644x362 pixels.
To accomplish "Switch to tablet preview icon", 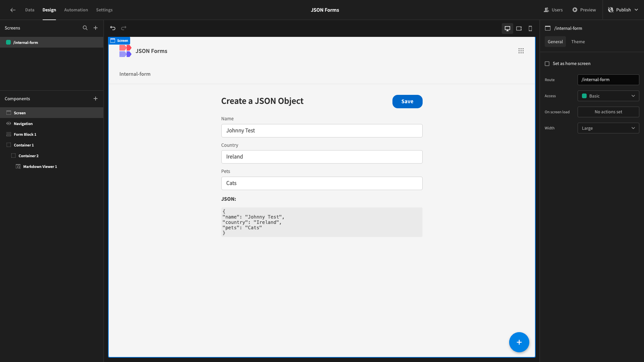I will [519, 28].
